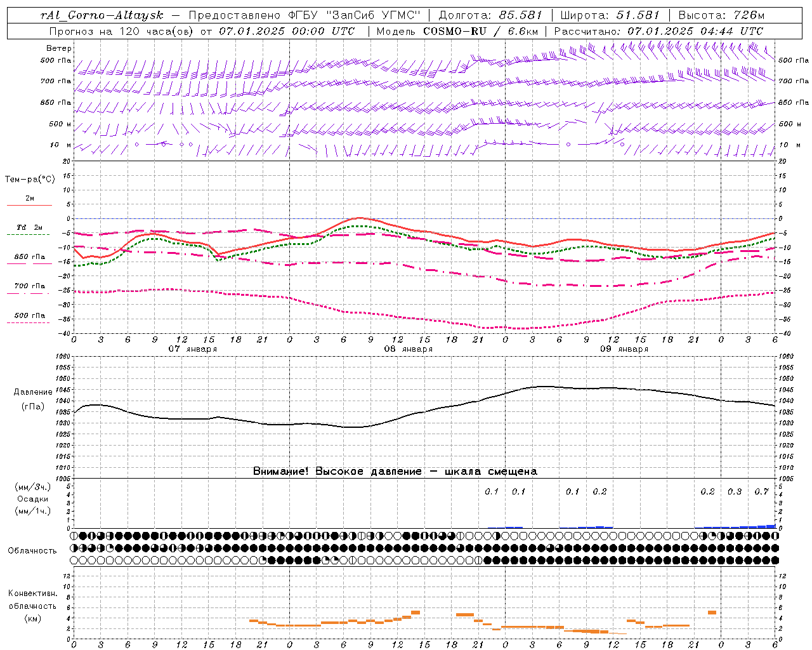
Task: Click the '0.3' precipitation value
Action: (x=735, y=492)
